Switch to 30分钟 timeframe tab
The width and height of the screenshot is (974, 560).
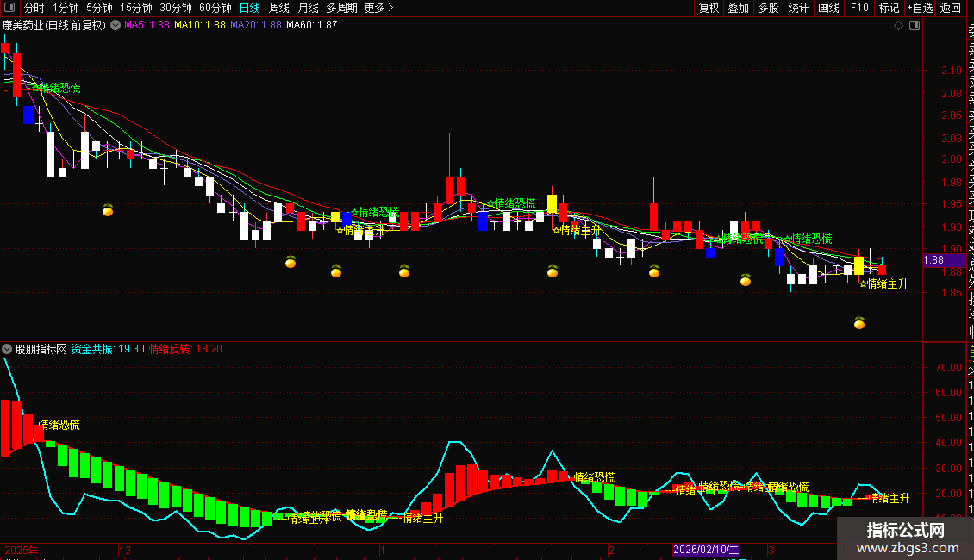tap(176, 8)
